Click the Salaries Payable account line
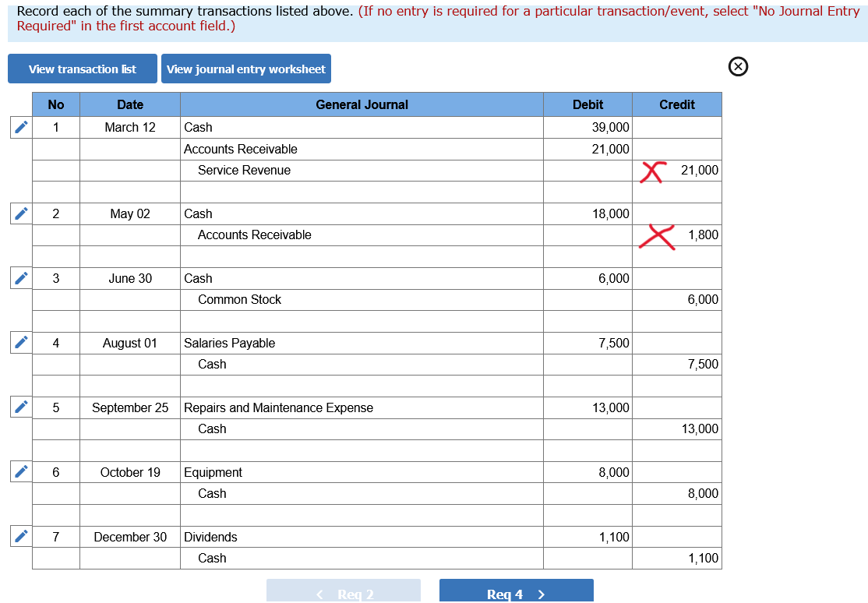The width and height of the screenshot is (868, 603). click(362, 344)
